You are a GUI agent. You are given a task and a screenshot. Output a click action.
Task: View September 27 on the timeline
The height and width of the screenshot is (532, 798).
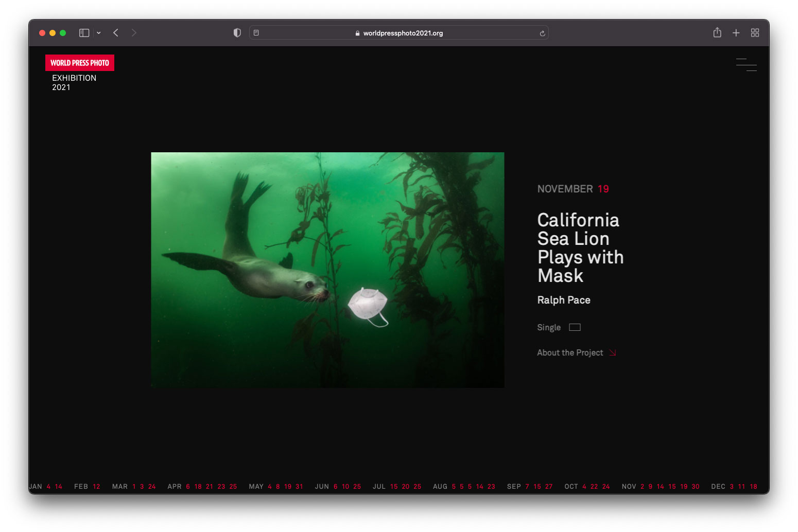[x=549, y=486]
